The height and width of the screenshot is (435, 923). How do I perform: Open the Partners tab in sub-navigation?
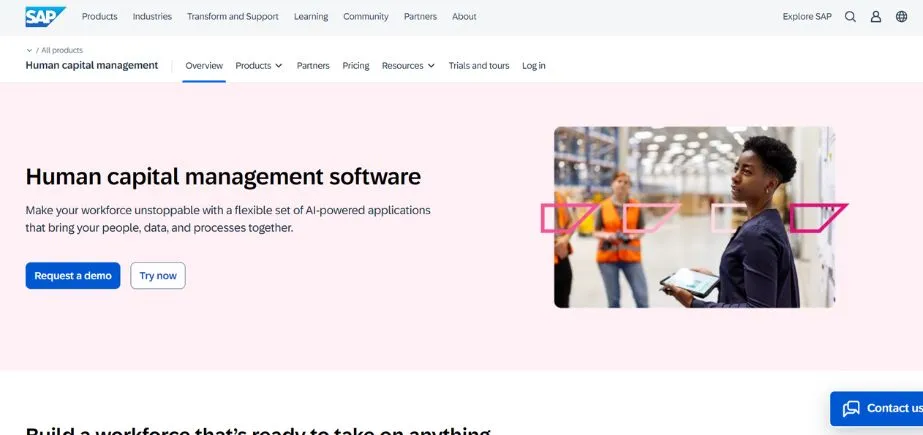tap(313, 66)
